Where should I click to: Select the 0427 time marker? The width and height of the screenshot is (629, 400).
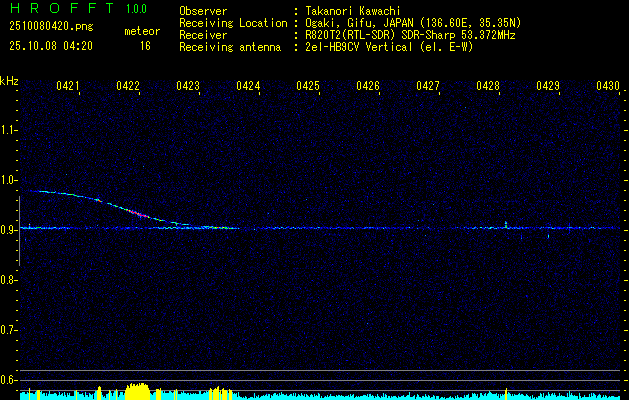428,87
